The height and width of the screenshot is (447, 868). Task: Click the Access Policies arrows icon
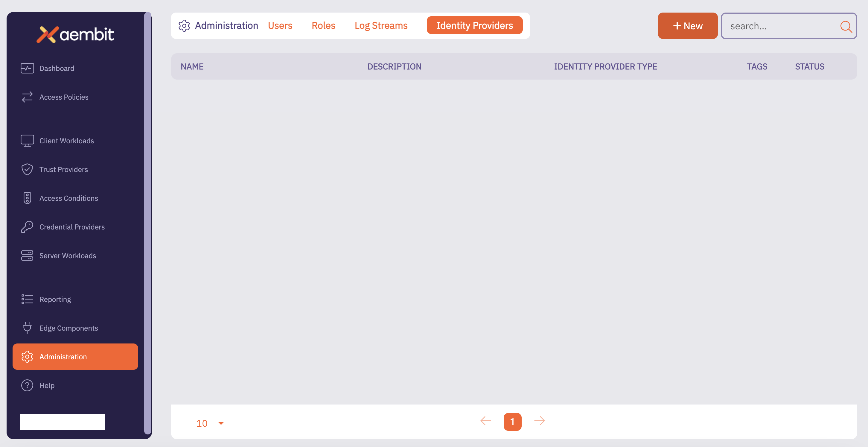[27, 97]
